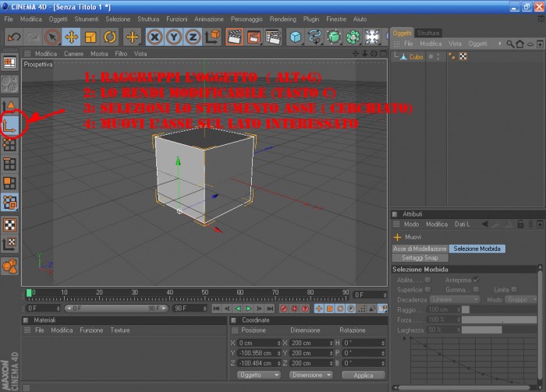The image size is (546, 392).
Task: Select the Cubo object in Object Manager
Action: [416, 57]
